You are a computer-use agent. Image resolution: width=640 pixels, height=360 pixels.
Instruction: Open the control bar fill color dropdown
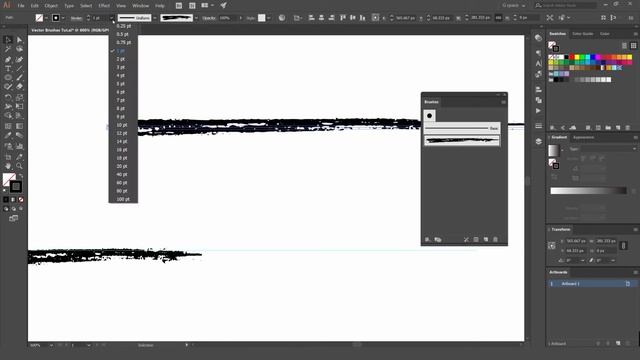coord(46,18)
